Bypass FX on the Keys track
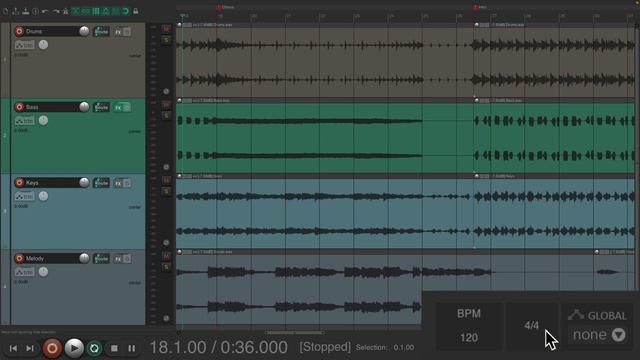Image resolution: width=640 pixels, height=360 pixels. tap(127, 183)
